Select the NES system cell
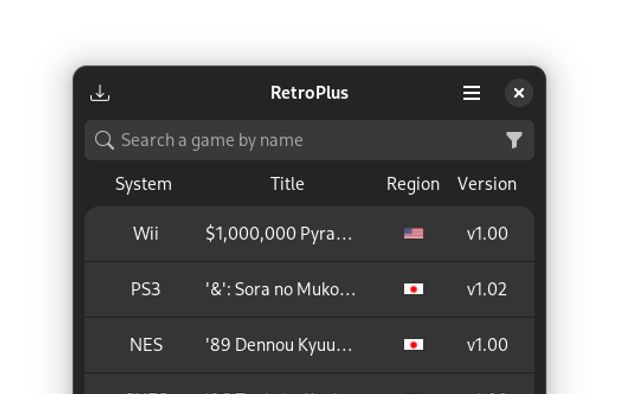 (x=146, y=345)
